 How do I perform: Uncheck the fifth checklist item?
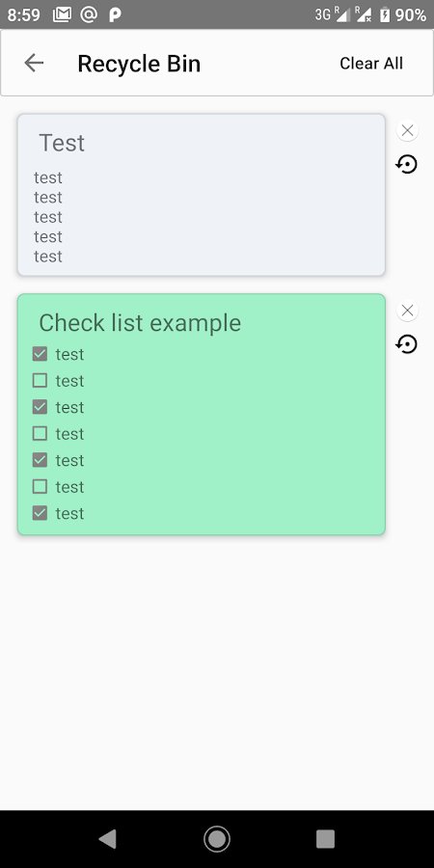(40, 460)
